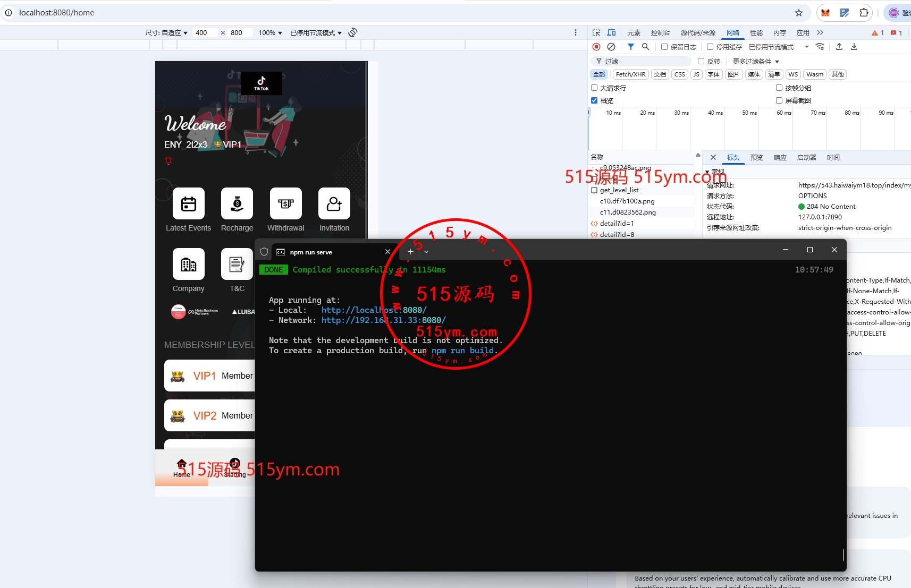Viewport: 911px width, 588px height.
Task: Open the 100% zoom dropdown
Action: [x=270, y=33]
